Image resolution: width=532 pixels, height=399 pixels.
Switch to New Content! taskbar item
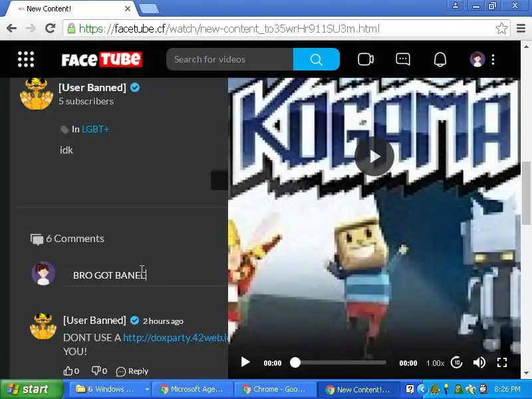tap(358, 389)
